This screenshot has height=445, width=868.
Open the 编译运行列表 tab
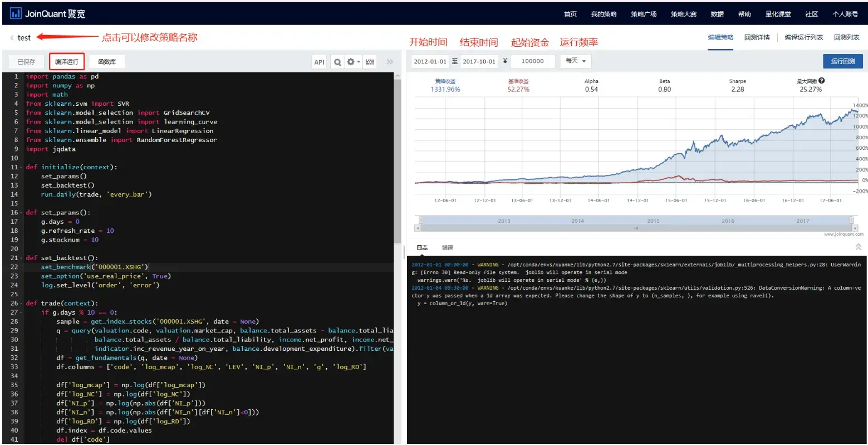coord(804,37)
